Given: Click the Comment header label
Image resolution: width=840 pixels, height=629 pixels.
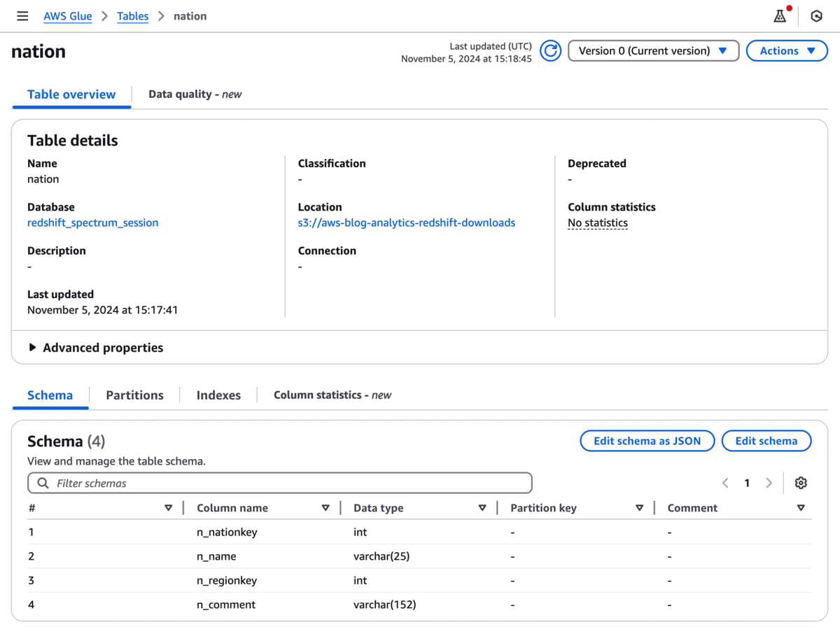Looking at the screenshot, I should point(693,508).
